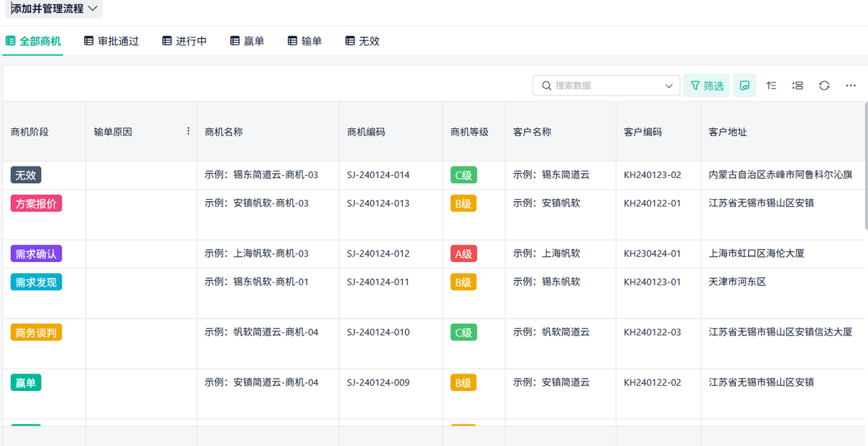Screen dimensions: 868x446
Task: Select the 输单 tab
Action: (x=305, y=41)
